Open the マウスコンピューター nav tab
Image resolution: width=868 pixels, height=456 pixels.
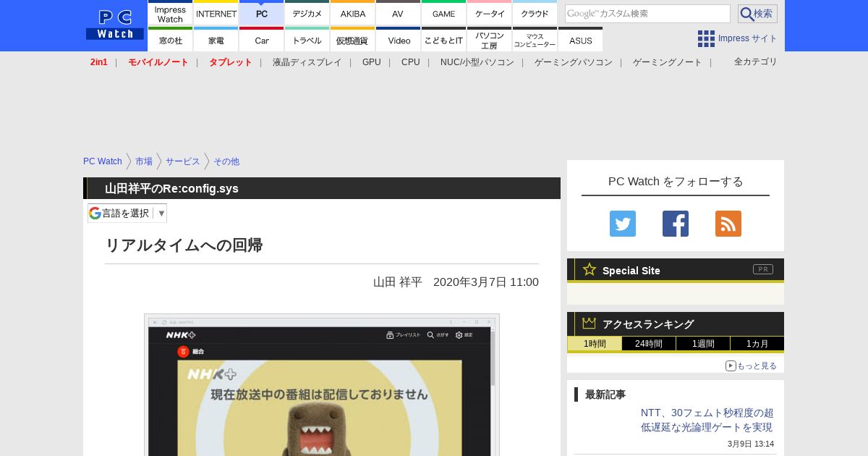[535, 39]
